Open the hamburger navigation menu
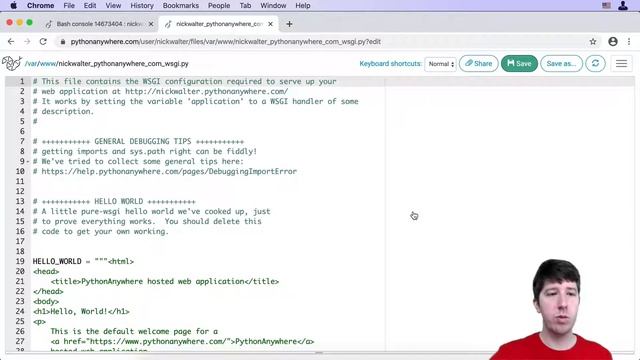Viewport: 640px width, 360px height. point(621,63)
